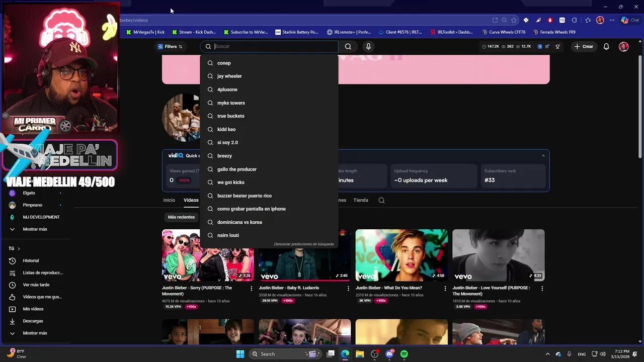Open Spotify from the taskbar
Screen dimensions: 644x362
[404, 354]
